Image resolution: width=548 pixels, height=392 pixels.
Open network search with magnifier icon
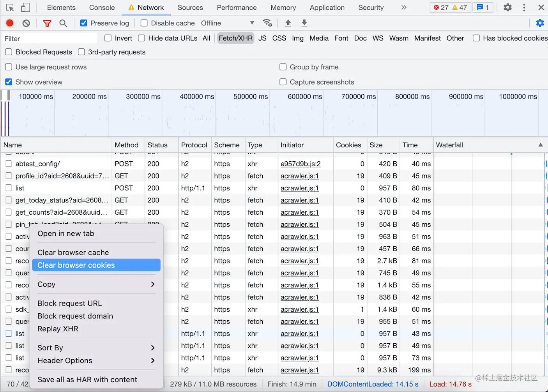click(63, 23)
